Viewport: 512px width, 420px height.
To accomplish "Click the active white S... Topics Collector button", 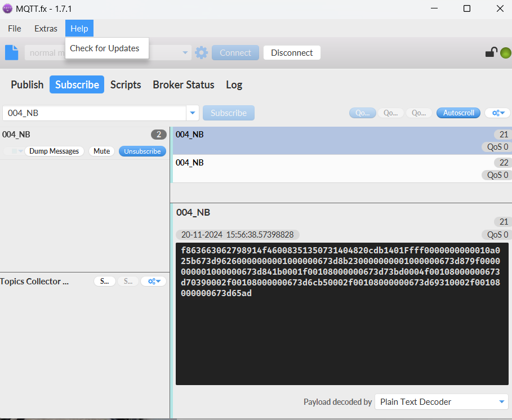I will coord(105,282).
